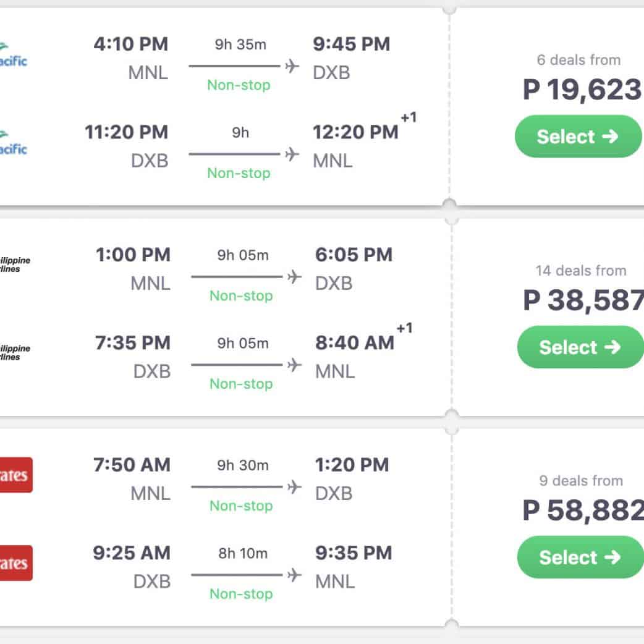This screenshot has width=644, height=644.
Task: Click the Cebu Pacific logo on the outbound flight
Action: click(x=14, y=54)
